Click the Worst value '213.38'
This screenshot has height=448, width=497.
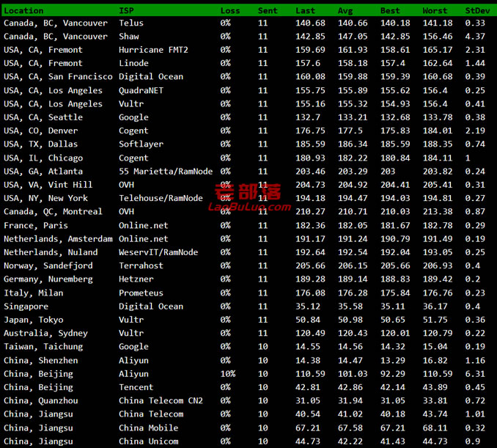point(438,211)
